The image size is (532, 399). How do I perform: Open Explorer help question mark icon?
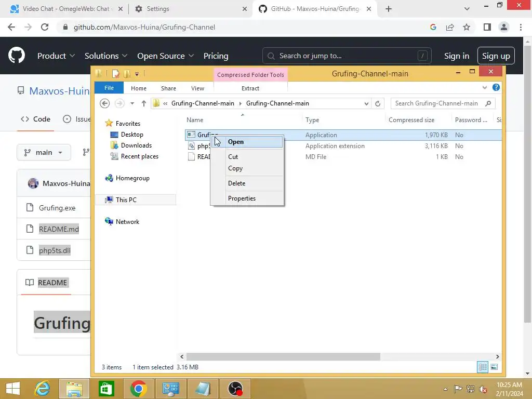click(496, 87)
